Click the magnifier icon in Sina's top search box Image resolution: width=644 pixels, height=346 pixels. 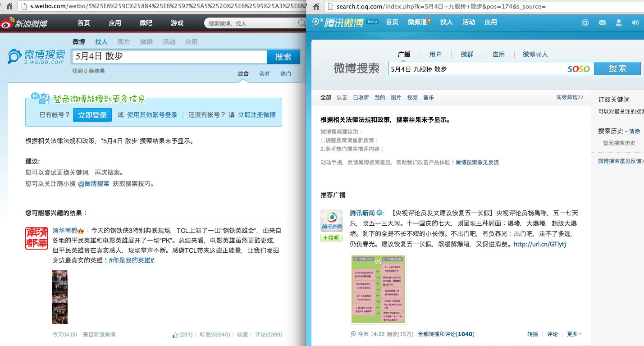pos(301,23)
